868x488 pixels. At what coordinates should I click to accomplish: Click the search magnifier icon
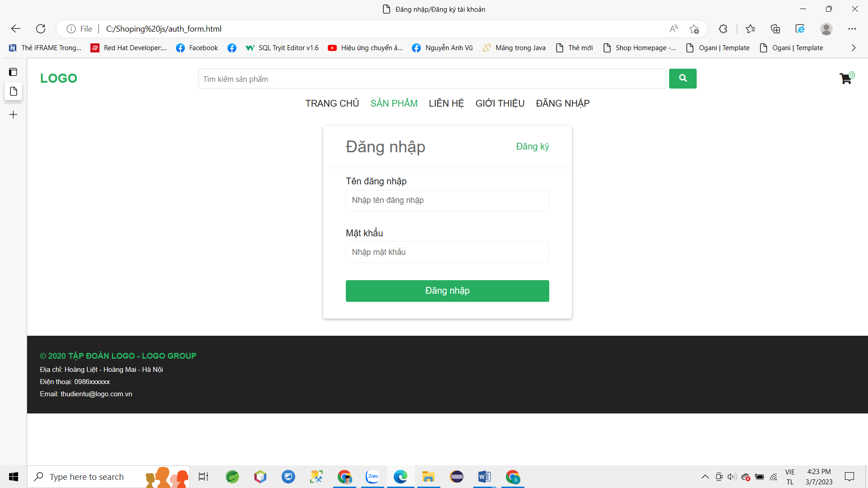point(683,78)
